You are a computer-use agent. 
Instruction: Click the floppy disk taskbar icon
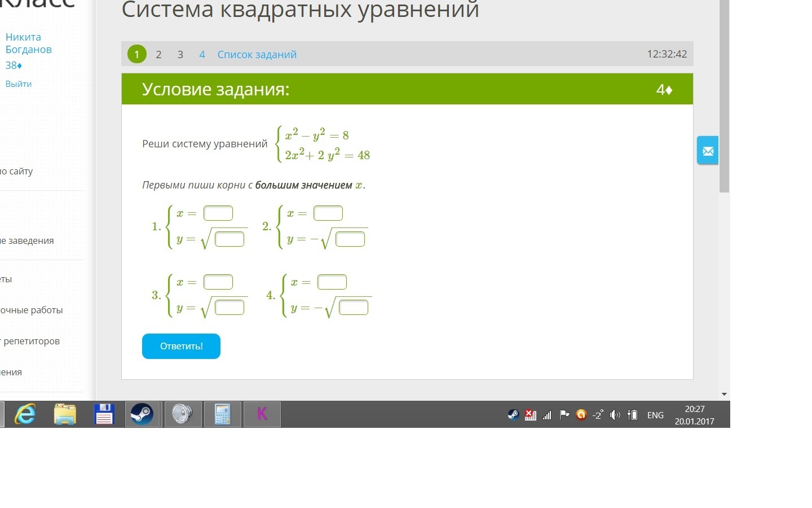(104, 414)
